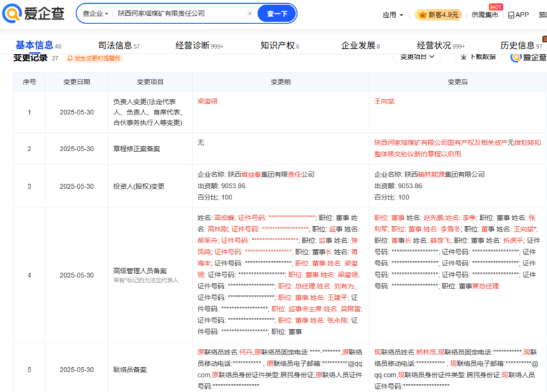The width and height of the screenshot is (547, 392).
Task: Switch to the 历史信息 tab
Action: [521, 45]
